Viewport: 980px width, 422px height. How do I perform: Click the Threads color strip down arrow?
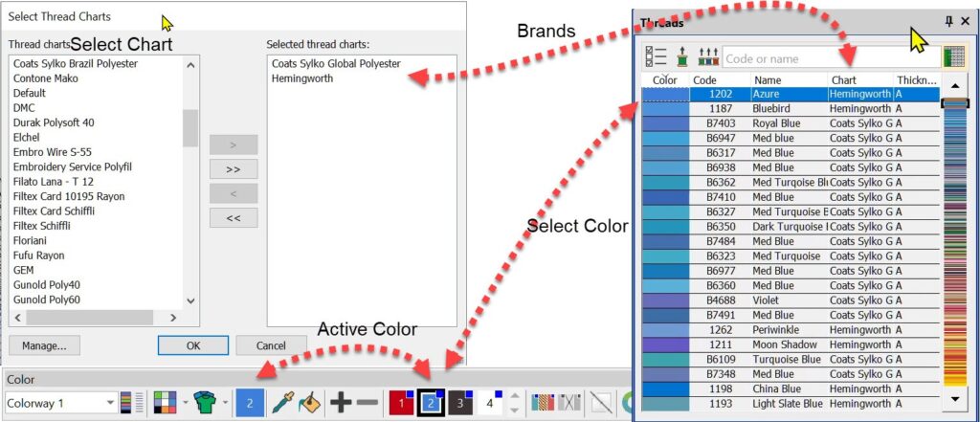click(954, 398)
